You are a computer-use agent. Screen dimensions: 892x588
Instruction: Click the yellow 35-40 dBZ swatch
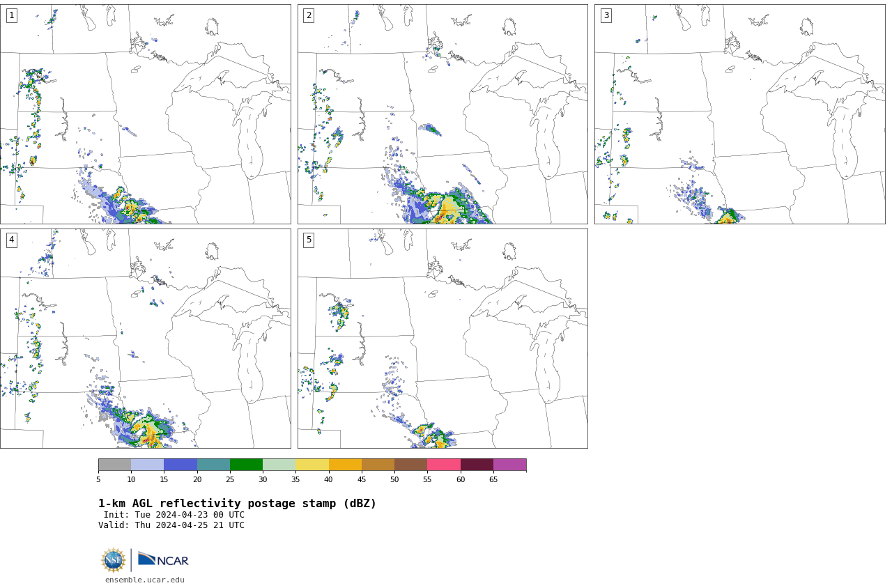click(x=312, y=465)
